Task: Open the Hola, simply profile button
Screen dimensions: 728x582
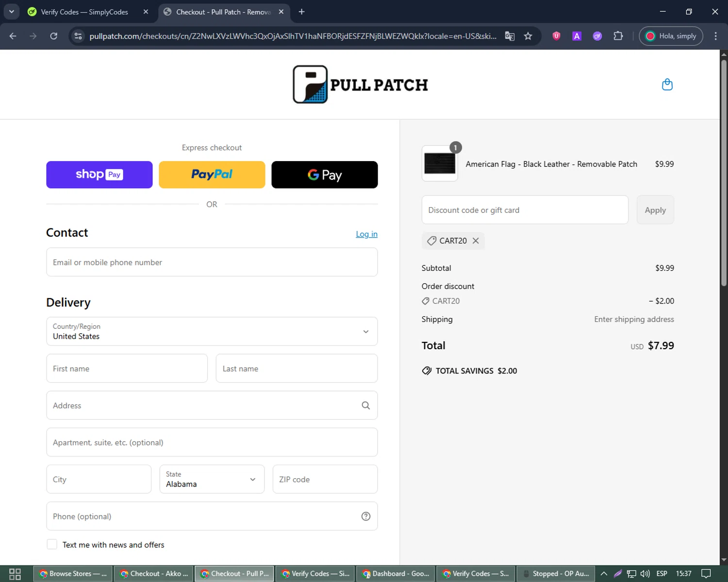Action: (x=671, y=36)
